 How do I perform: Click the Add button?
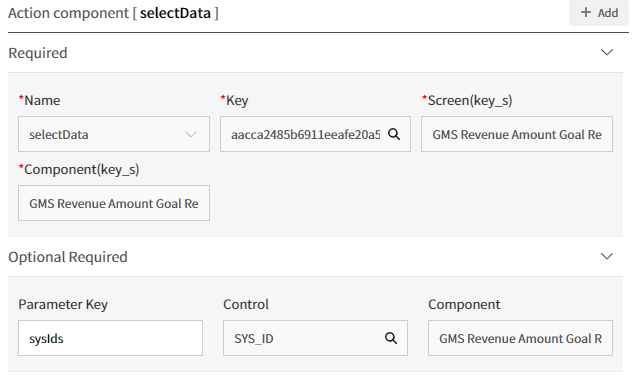point(599,13)
